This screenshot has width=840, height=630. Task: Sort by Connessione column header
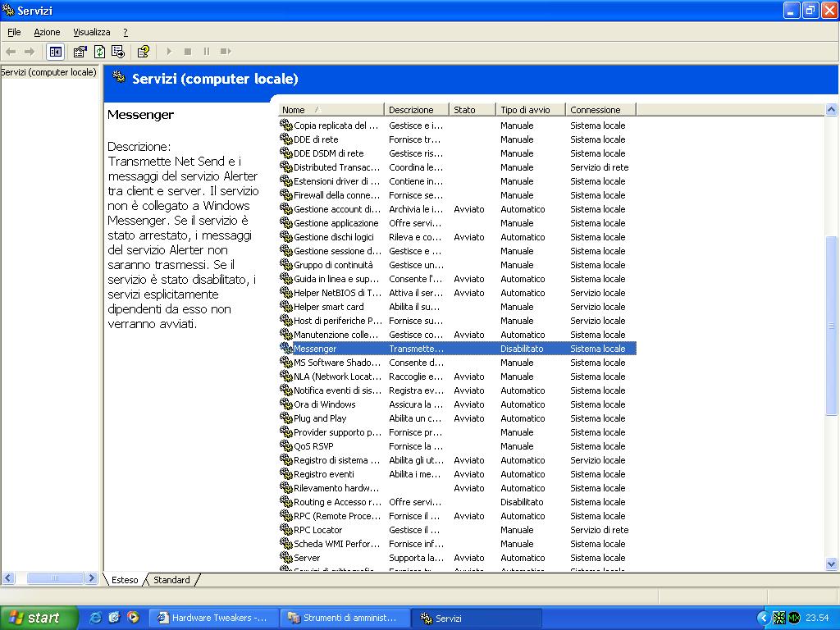point(600,110)
